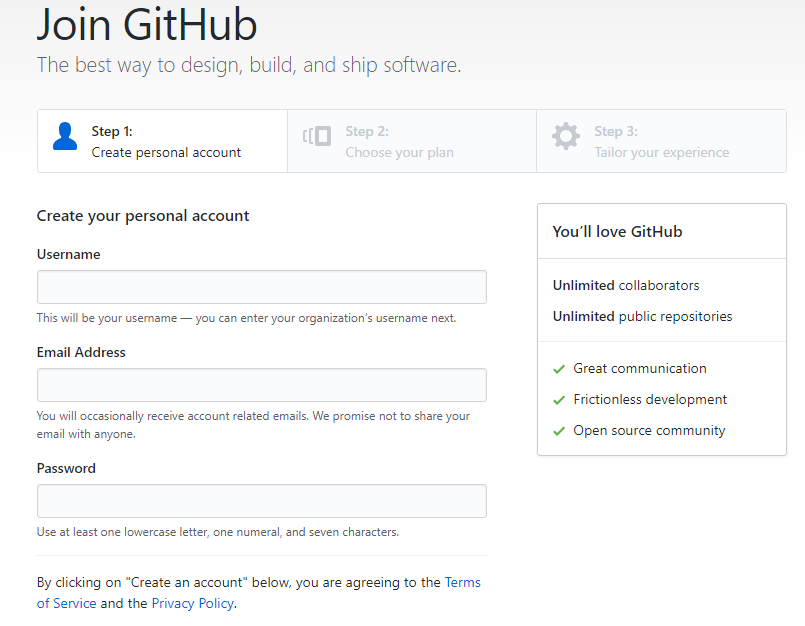Viewport: 805px width, 626px height.
Task: Click the Unlimited collaborators text
Action: (x=626, y=286)
